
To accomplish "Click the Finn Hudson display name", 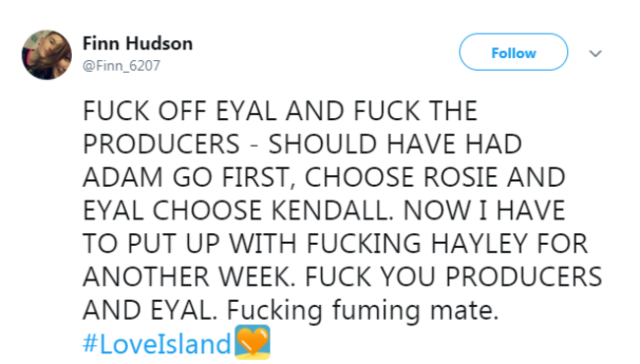I will coord(138,43).
